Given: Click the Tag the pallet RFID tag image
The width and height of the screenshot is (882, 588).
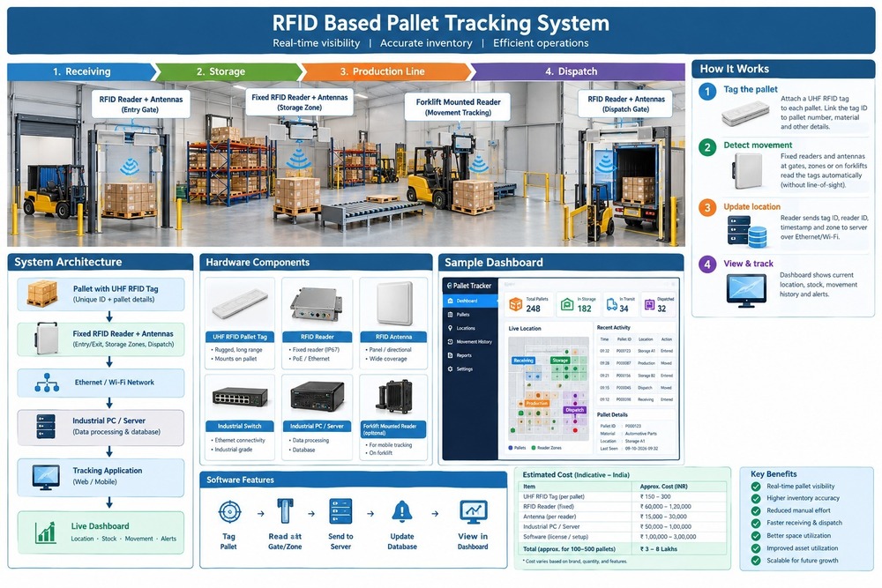Looking at the screenshot, I should pyautogui.click(x=745, y=114).
